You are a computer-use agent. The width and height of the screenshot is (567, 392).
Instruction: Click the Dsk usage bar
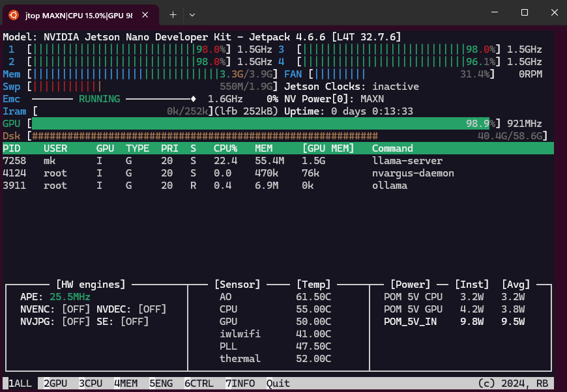click(x=287, y=136)
